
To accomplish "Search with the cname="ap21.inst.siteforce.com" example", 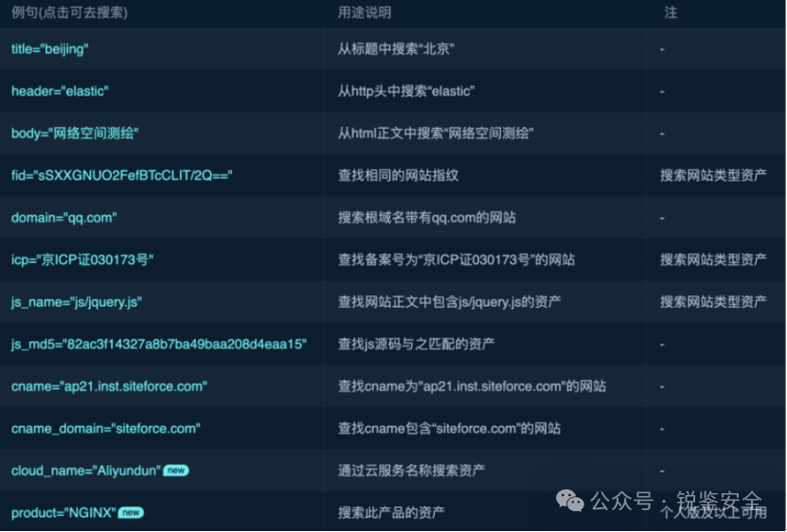I will [x=109, y=386].
